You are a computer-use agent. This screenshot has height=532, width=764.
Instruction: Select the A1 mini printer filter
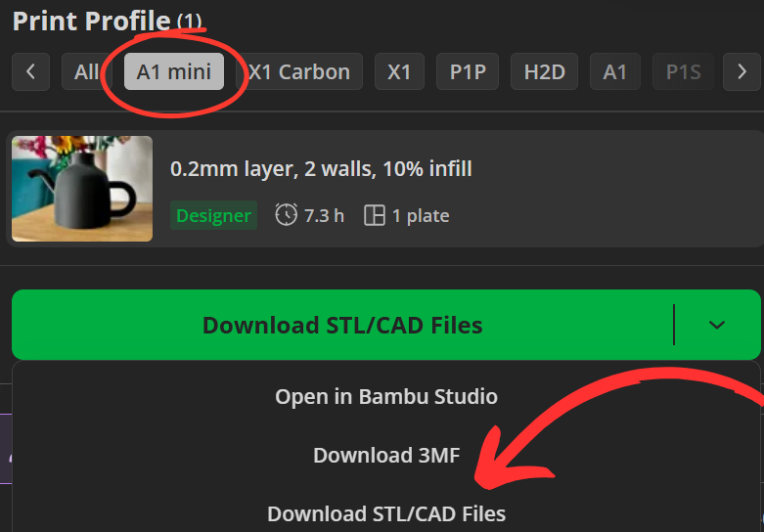(x=174, y=71)
